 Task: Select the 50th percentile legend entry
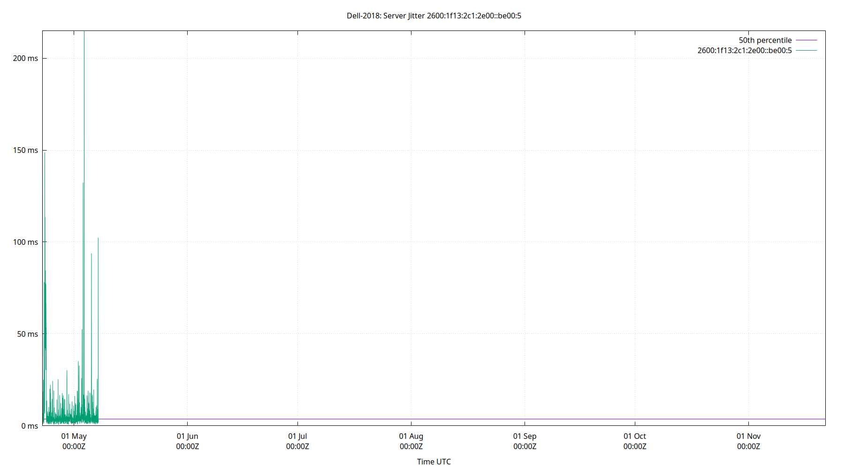pyautogui.click(x=765, y=40)
